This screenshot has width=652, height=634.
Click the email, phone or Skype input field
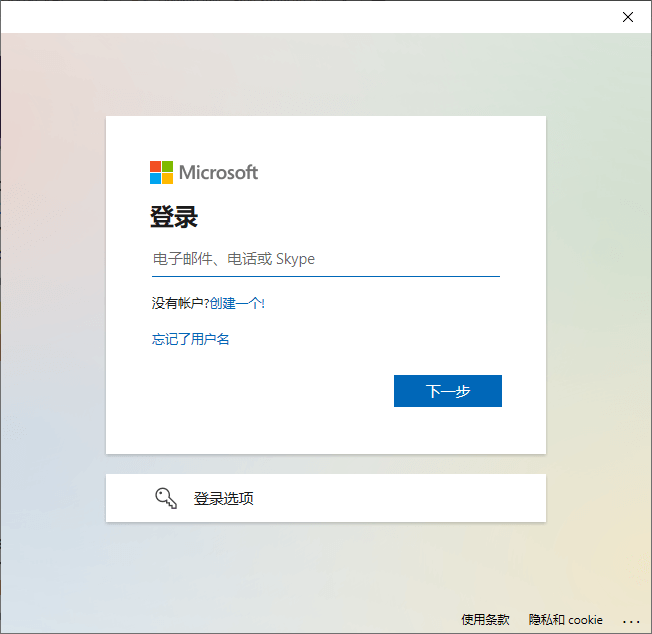pos(326,259)
